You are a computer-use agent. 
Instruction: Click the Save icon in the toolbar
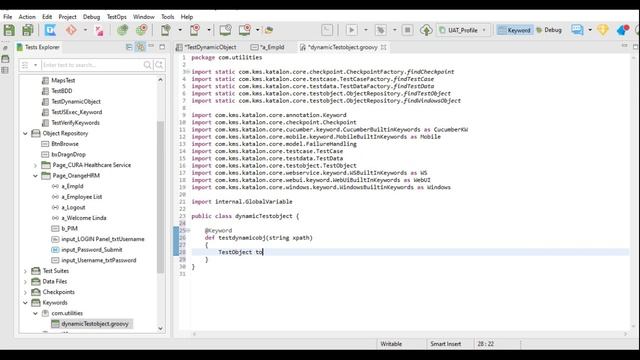coord(9,30)
